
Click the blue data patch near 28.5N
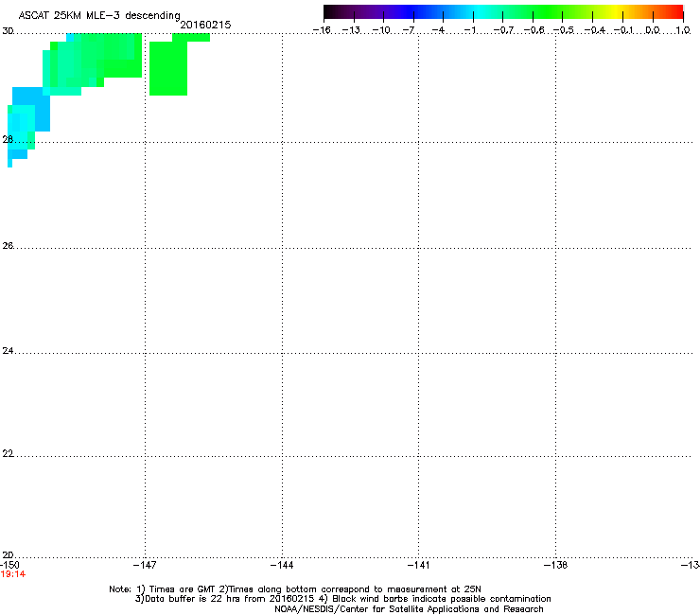tap(31, 109)
